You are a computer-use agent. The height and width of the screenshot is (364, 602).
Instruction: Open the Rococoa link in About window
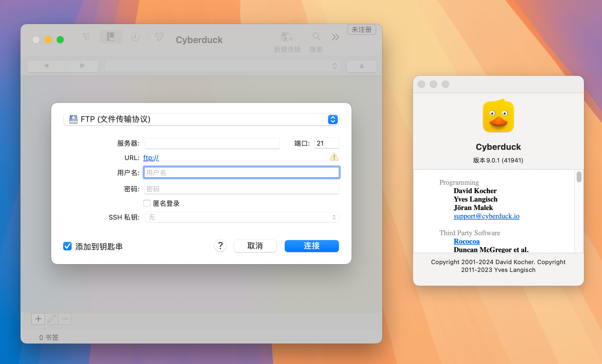pyautogui.click(x=467, y=241)
